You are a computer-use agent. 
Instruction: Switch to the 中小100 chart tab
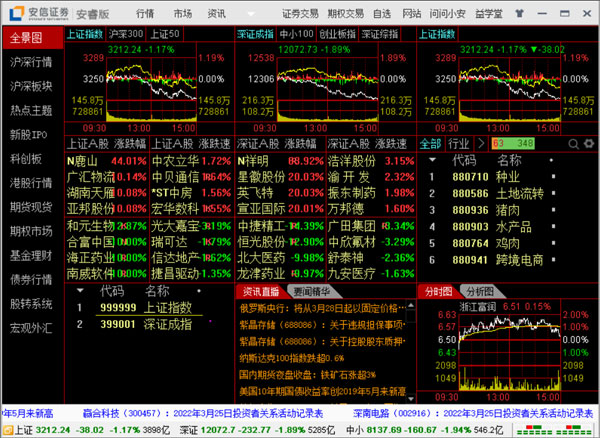tap(297, 34)
